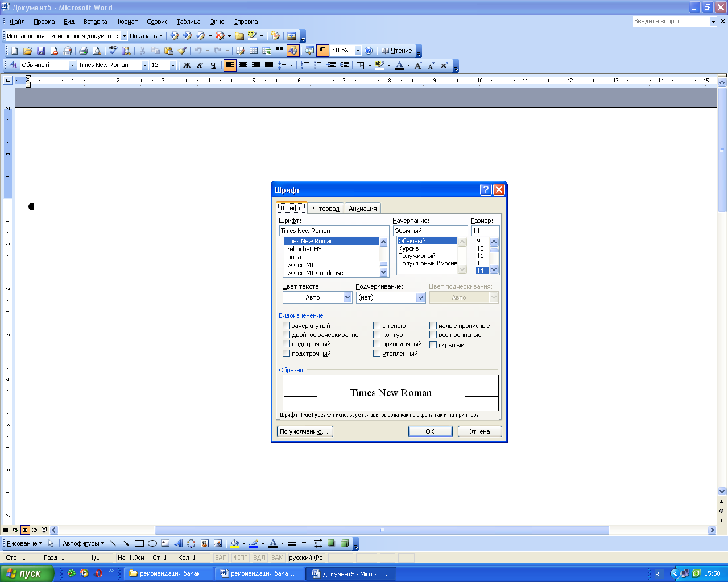Click the fill color bucket in Drawing toolbar

234,543
